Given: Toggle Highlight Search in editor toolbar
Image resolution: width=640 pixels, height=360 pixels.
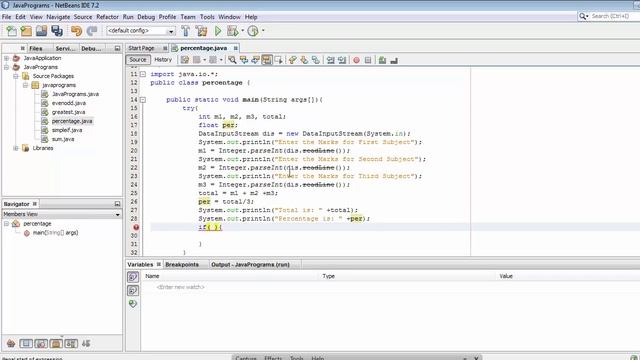Looking at the screenshot, I should pos(267,60).
